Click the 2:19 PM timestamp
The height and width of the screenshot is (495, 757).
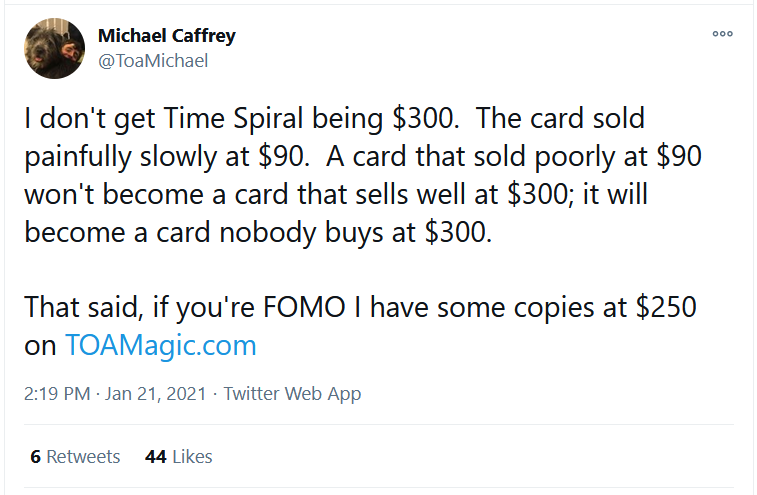55,394
